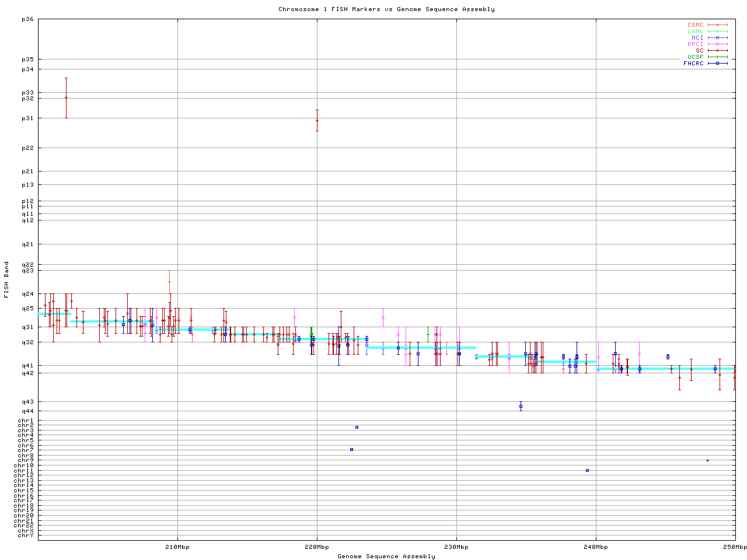Click the chrY label on y-axis

point(26,535)
